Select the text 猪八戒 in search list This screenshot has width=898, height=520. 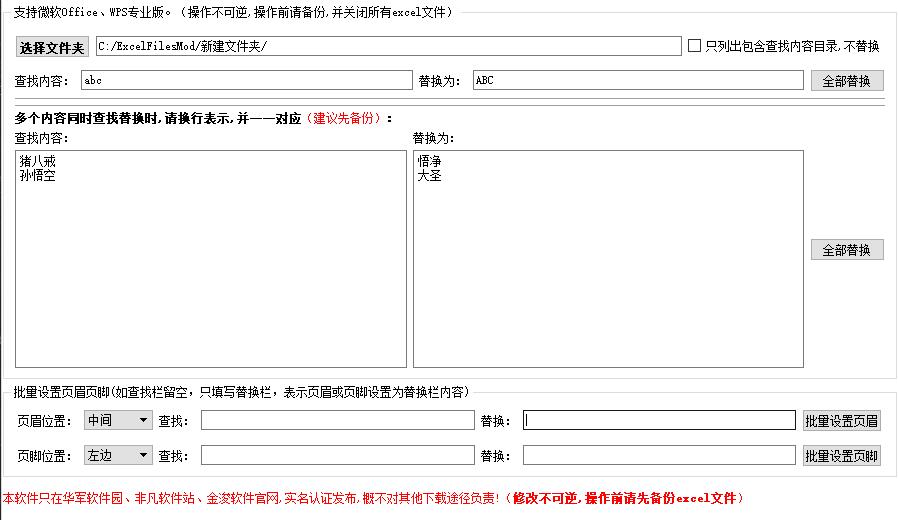pyautogui.click(x=37, y=161)
